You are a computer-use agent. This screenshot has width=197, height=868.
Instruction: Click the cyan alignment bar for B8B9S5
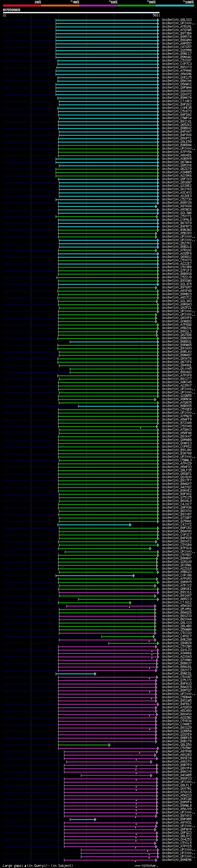pos(119,406)
